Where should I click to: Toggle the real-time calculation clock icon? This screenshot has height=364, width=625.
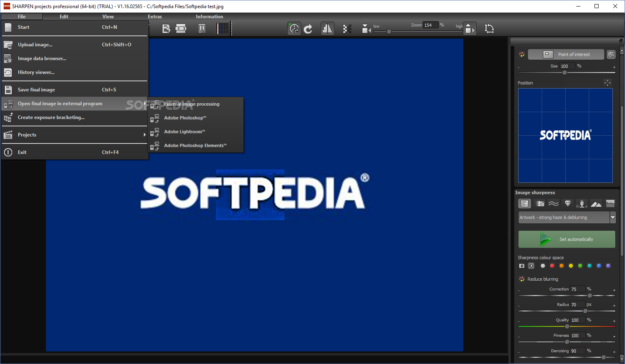click(x=294, y=28)
